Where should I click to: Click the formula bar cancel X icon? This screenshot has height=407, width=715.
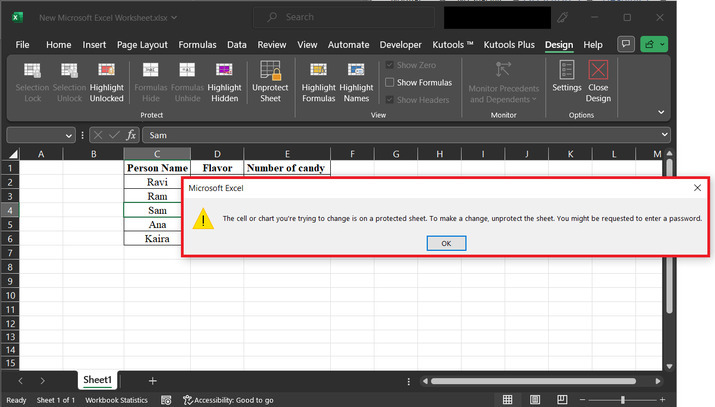[x=98, y=135]
